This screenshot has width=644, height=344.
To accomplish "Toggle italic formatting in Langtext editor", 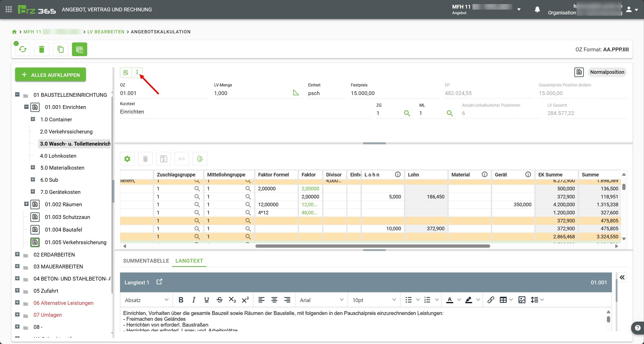I will tap(194, 300).
